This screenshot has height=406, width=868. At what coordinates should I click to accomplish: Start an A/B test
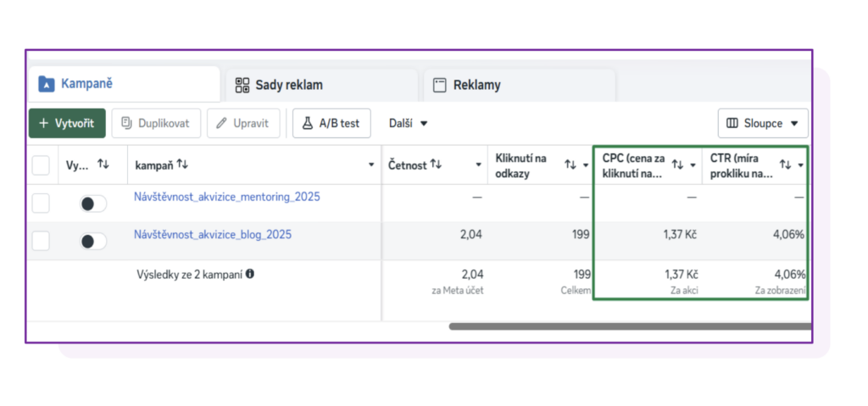331,123
